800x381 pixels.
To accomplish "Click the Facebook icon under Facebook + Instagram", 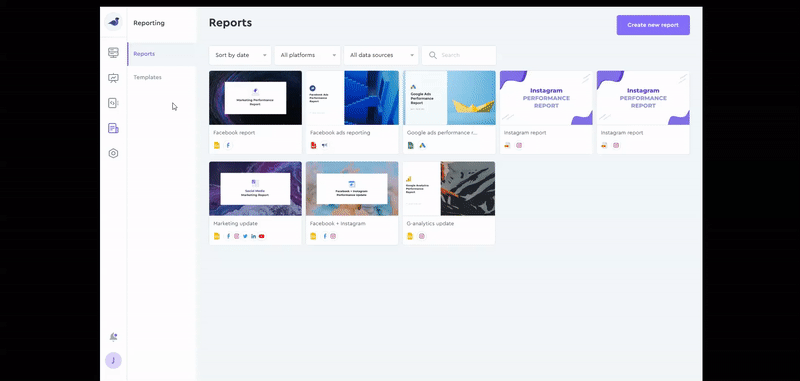I will pos(325,236).
